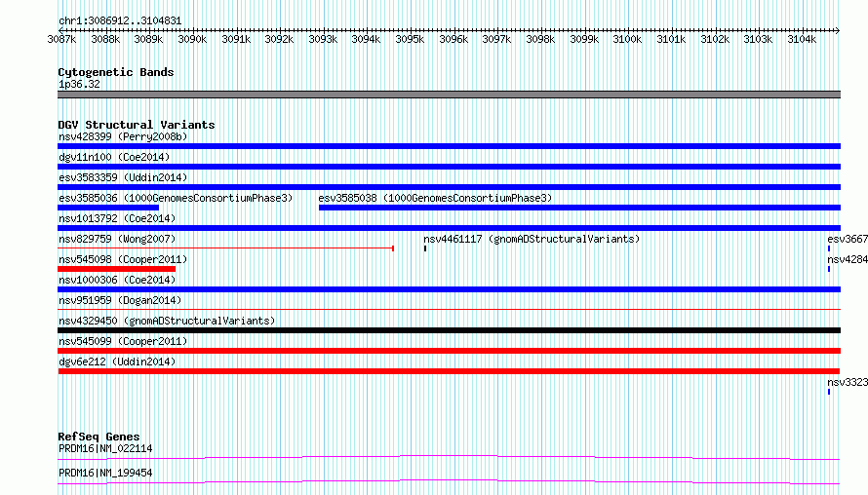
Task: Click the thin red line under nsv829759
Action: pyautogui.click(x=225, y=248)
